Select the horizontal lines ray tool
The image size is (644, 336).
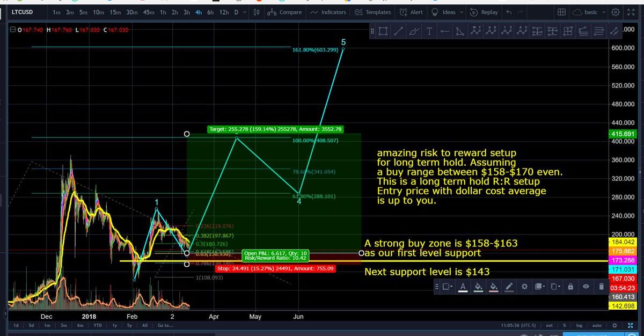click(x=599, y=31)
